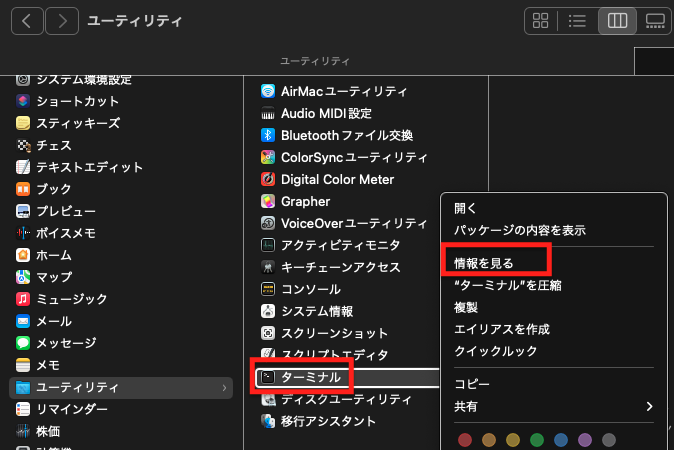Apply the purple tag color
The height and width of the screenshot is (450, 674).
585,440
